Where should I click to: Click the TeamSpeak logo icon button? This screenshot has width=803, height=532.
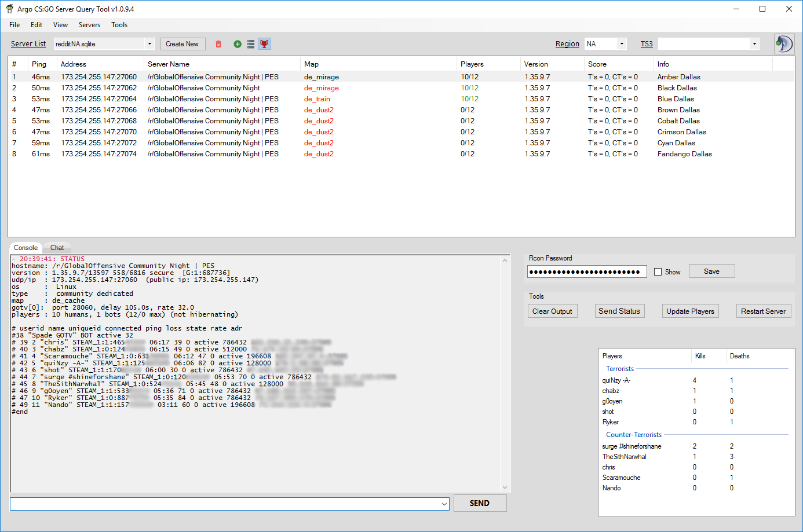tap(784, 44)
